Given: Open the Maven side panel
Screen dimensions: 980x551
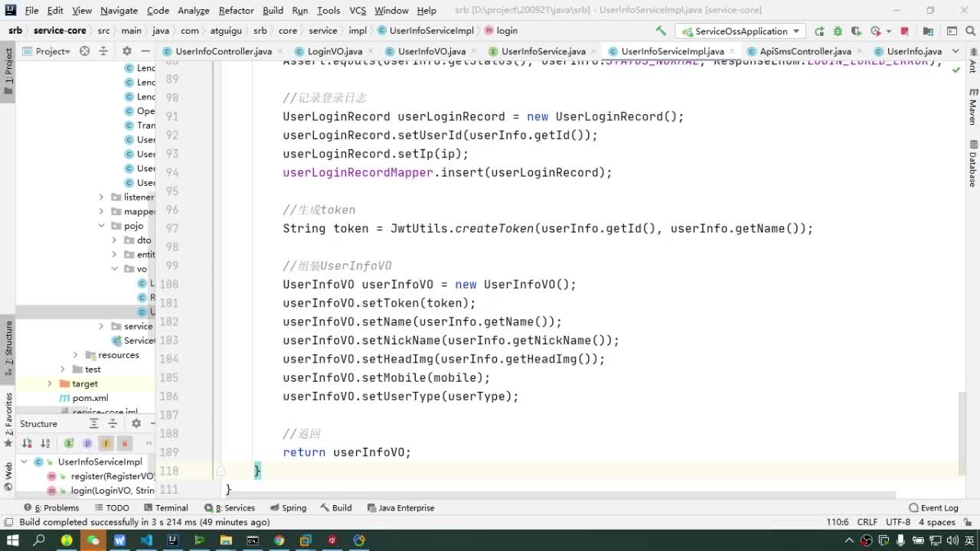Looking at the screenshot, I should 973,107.
